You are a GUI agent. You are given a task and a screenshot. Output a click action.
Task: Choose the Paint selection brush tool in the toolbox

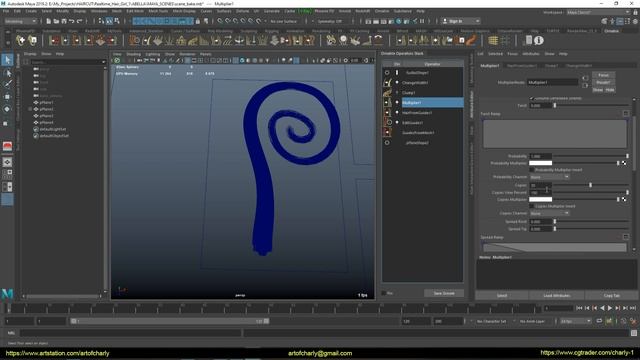(7, 84)
